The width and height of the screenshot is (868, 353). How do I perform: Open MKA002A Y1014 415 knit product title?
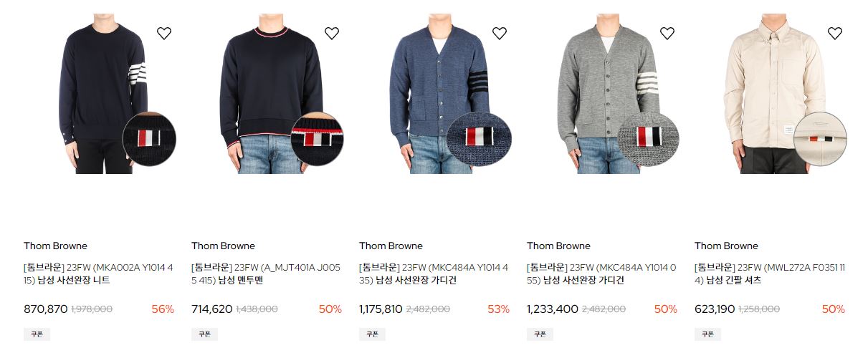(99, 274)
